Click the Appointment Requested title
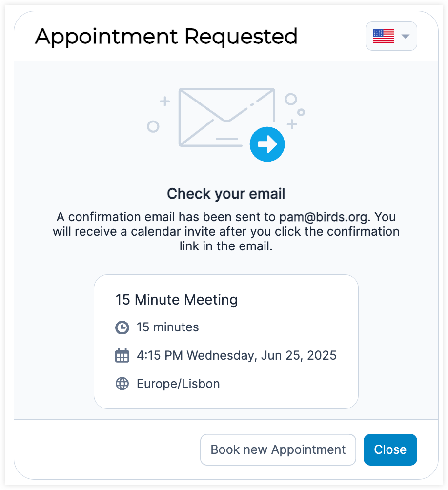Image resolution: width=448 pixels, height=490 pixels. click(x=166, y=36)
